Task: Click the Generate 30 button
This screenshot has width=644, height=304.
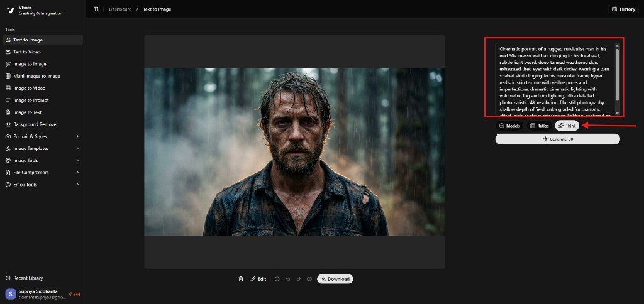Action: (557, 139)
